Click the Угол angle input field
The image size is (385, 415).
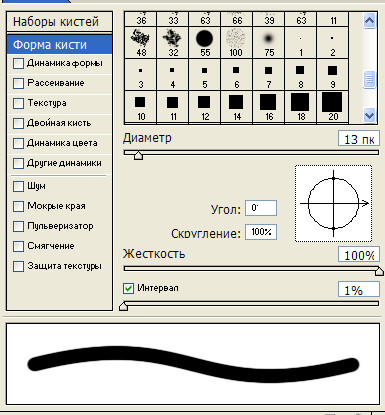[x=261, y=208]
